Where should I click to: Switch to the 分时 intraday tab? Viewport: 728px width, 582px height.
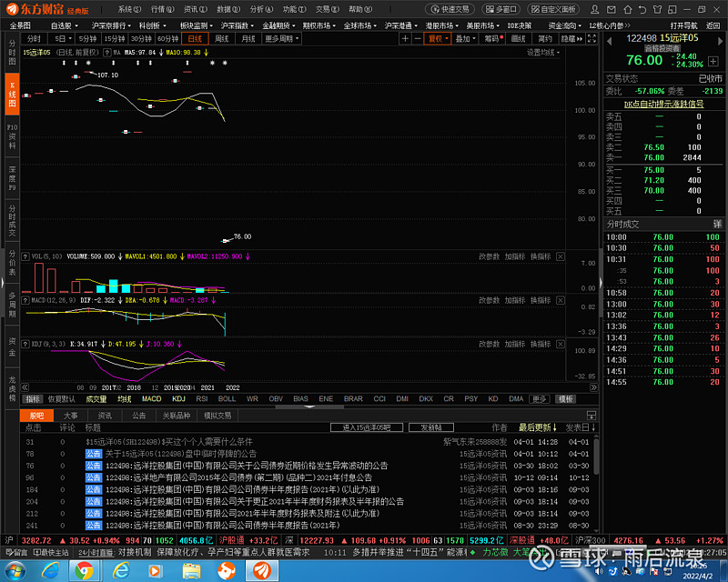click(x=34, y=38)
